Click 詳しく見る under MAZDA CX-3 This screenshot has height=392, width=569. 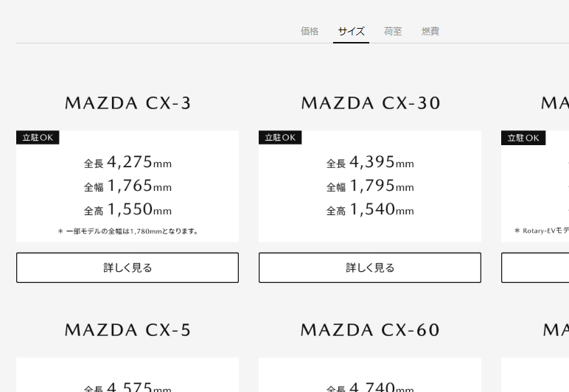coord(128,267)
